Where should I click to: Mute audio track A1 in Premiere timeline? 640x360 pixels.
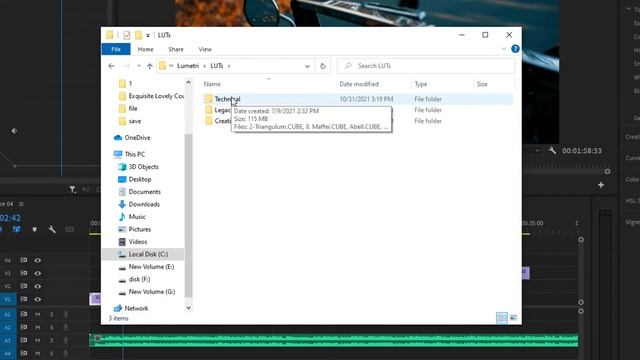coord(38,315)
